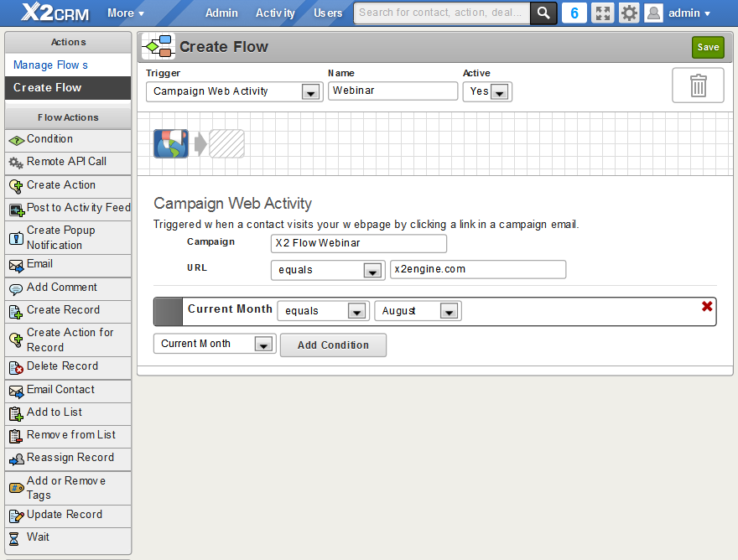The width and height of the screenshot is (738, 560).
Task: Select the Update Record pencil icon
Action: [x=17, y=516]
